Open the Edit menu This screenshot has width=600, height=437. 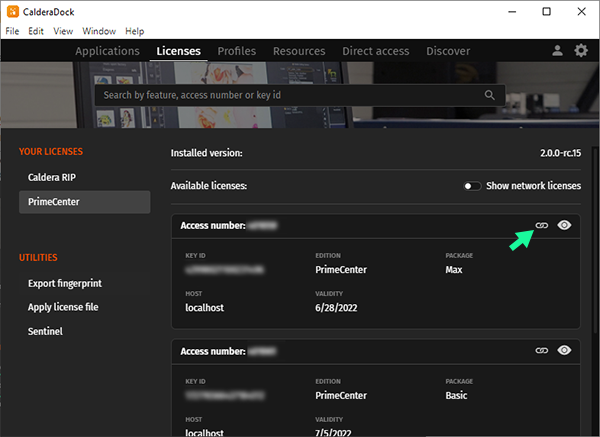[36, 31]
